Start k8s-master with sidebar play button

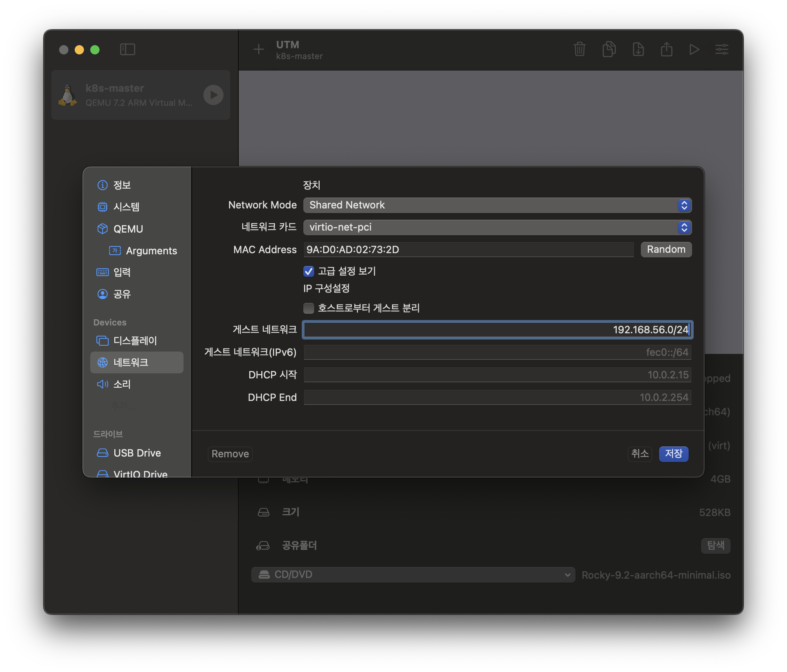click(213, 95)
